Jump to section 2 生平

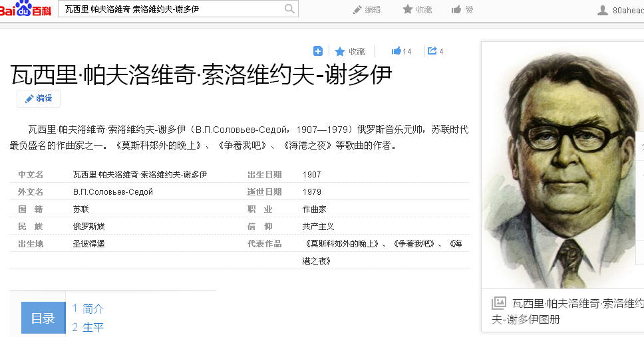pos(88,327)
